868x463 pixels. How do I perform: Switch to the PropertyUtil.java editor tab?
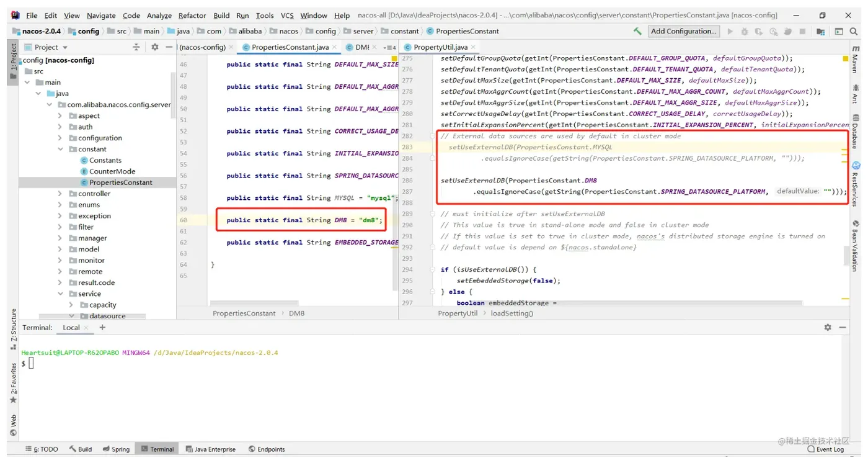tap(441, 47)
